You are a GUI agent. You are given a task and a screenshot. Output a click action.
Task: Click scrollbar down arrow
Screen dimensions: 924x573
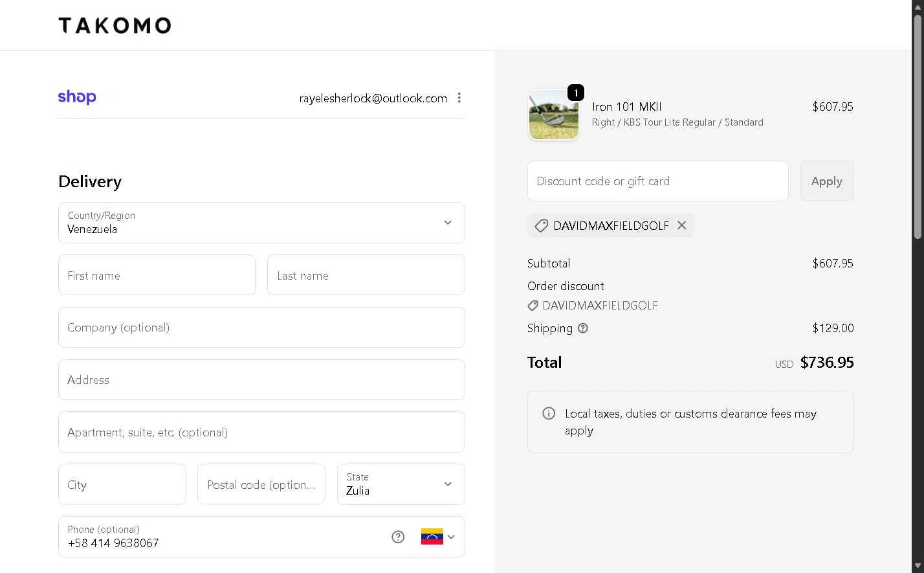coord(918,567)
